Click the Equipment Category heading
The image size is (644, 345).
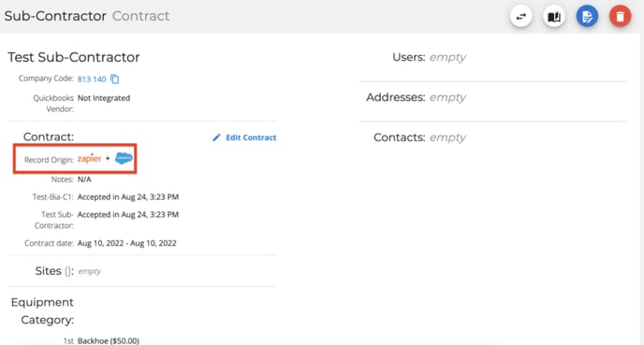42,311
